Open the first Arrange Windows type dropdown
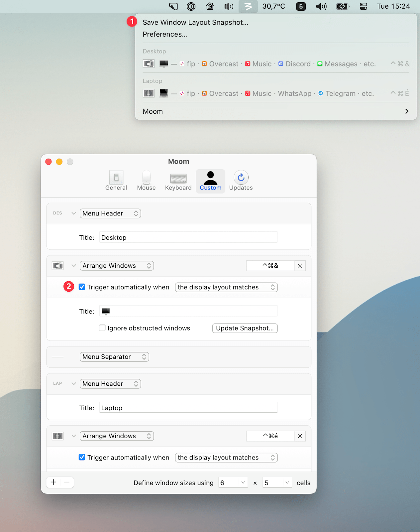The height and width of the screenshot is (532, 420). 117,266
